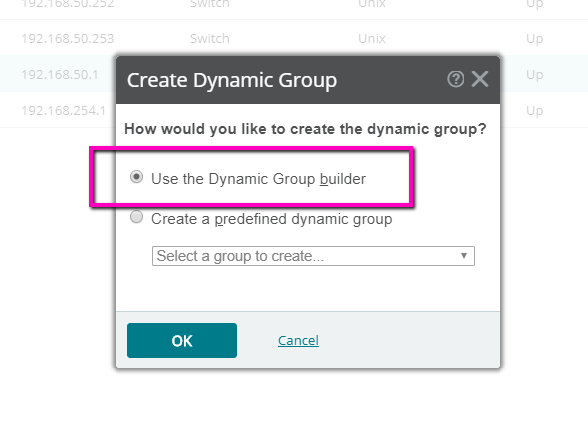Click the Cancel link
This screenshot has height=421, width=588.
[x=298, y=340]
